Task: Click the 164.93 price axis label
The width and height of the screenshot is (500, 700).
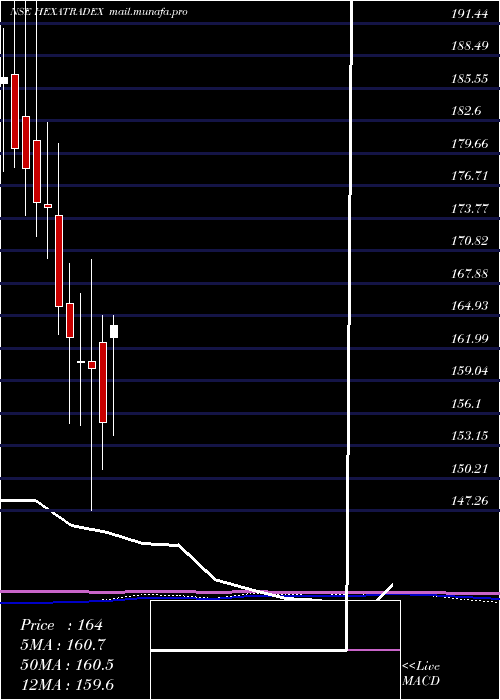Action: (x=469, y=306)
